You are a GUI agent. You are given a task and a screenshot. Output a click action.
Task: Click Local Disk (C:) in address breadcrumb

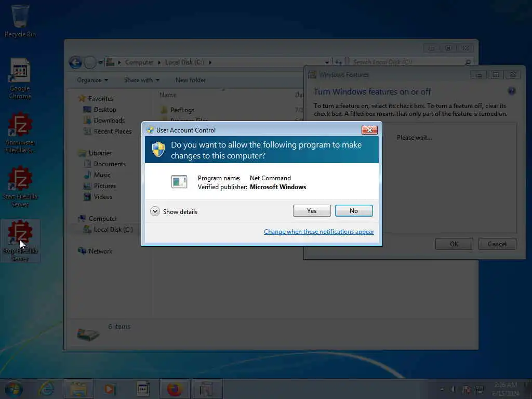[x=184, y=62]
